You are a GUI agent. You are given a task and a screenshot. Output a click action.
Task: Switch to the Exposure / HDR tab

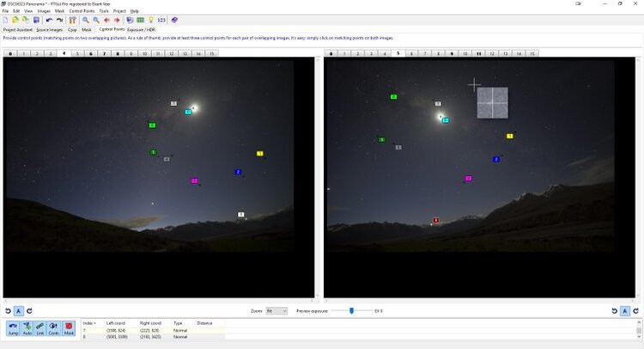pos(142,29)
